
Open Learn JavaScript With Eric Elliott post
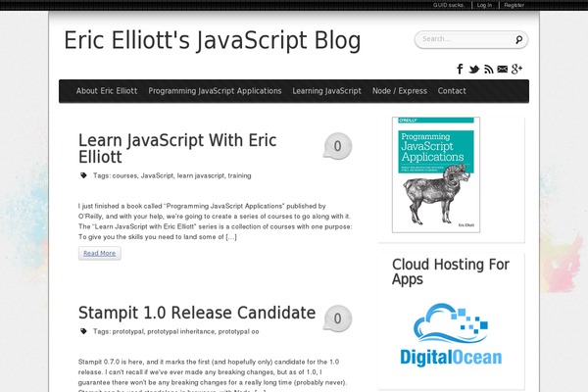click(x=177, y=149)
